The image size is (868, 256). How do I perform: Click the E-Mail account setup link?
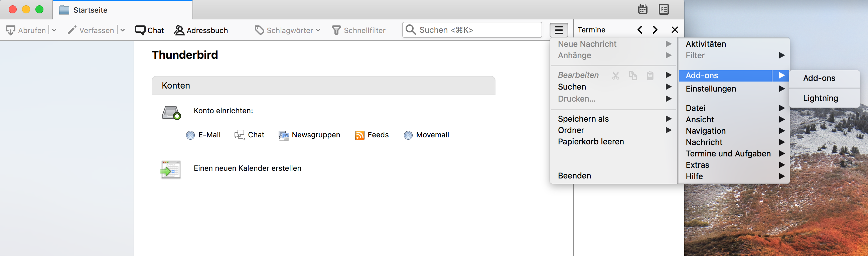click(x=209, y=135)
